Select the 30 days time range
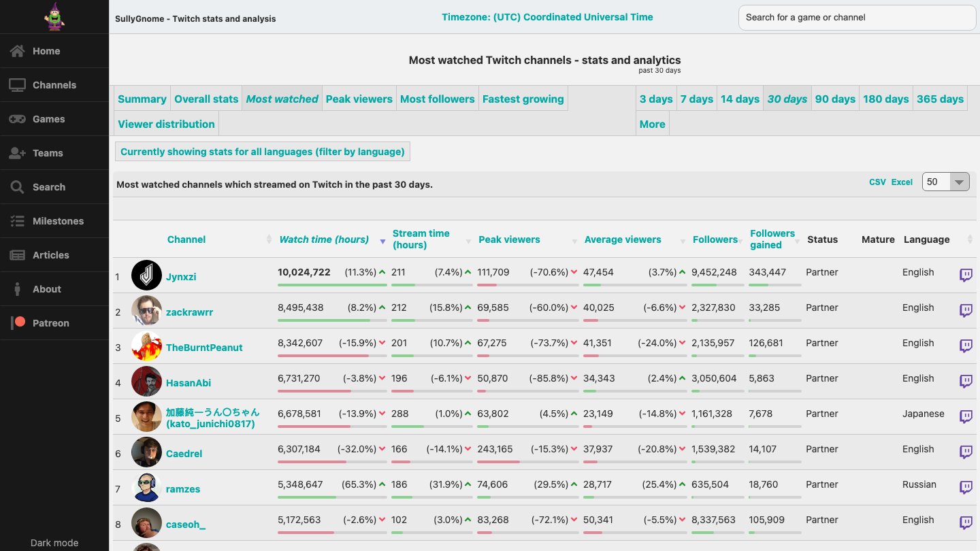 [x=787, y=99]
